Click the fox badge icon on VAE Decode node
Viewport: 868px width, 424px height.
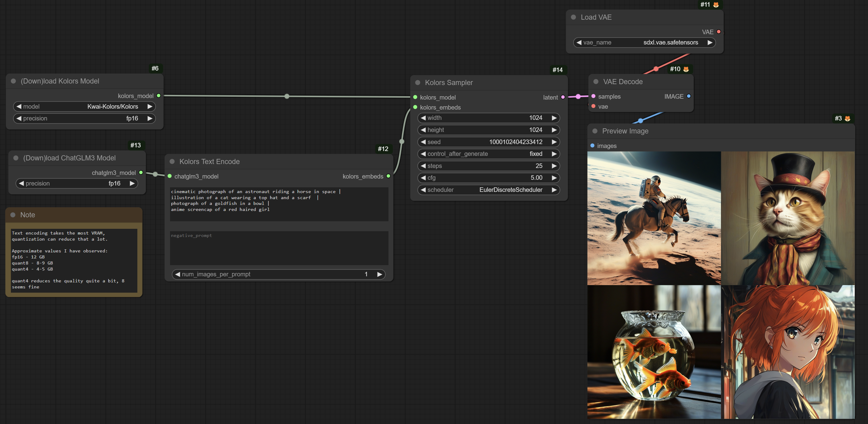pyautogui.click(x=686, y=69)
